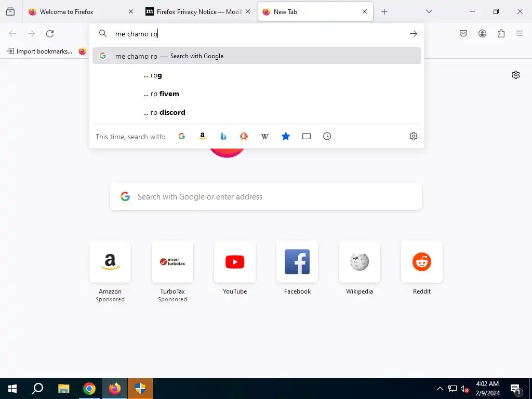
Task: Open the network tray icon
Action: tap(453, 389)
